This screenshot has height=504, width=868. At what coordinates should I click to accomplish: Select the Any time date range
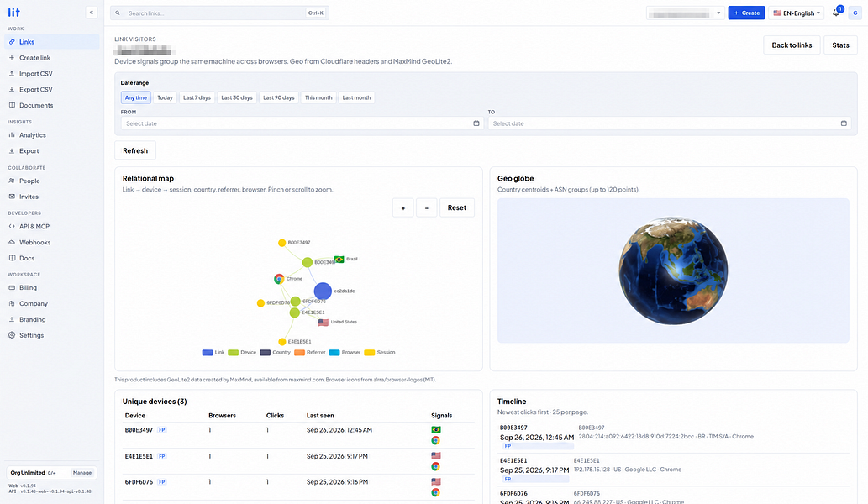135,98
